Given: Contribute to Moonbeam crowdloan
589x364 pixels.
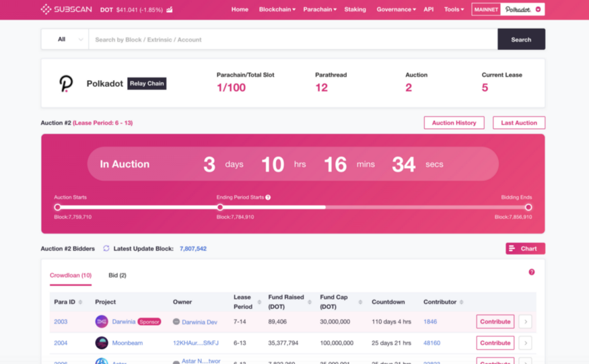Looking at the screenshot, I should [x=495, y=342].
